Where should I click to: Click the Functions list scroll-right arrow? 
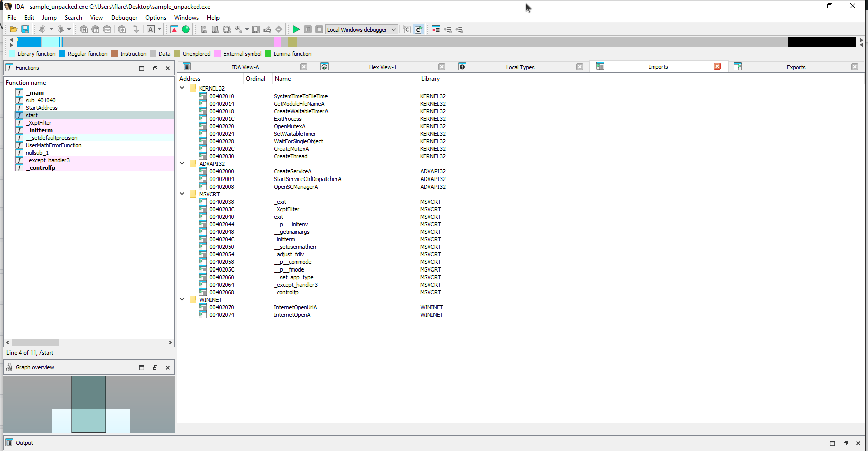(x=170, y=342)
